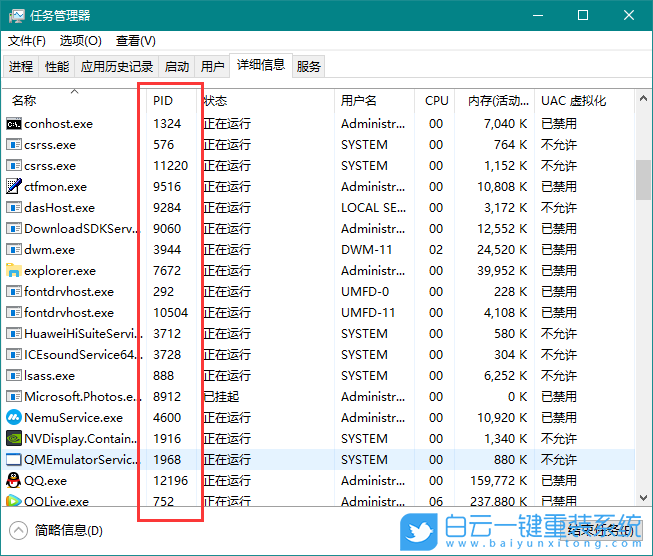Click the UMFD-11 user name cell
The image size is (653, 556).
tap(368, 312)
